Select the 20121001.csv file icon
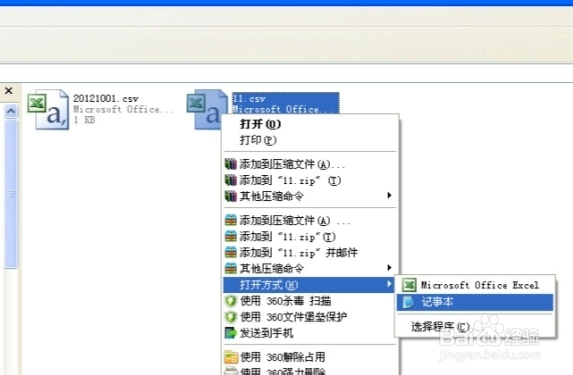The height and width of the screenshot is (375, 573). tap(48, 109)
